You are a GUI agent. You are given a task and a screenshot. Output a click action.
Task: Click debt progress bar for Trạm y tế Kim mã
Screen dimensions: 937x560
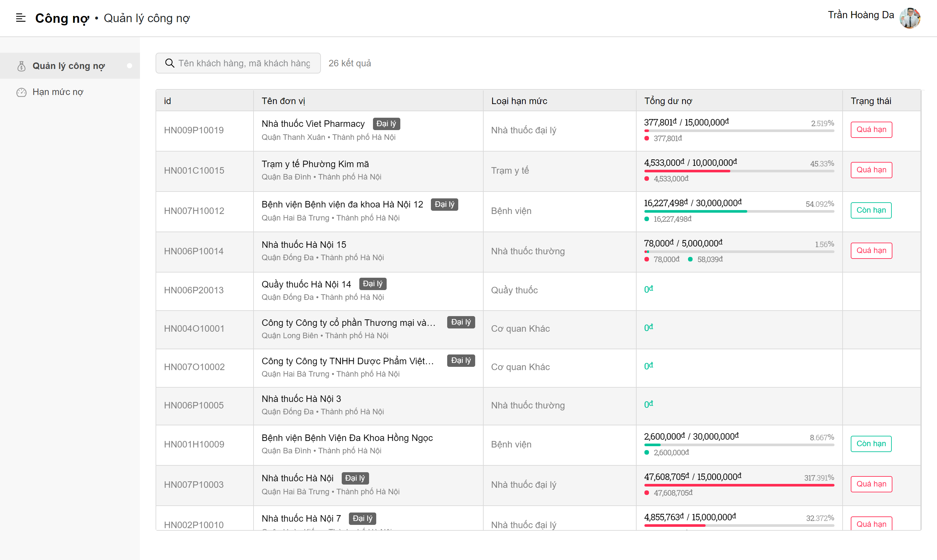739,171
